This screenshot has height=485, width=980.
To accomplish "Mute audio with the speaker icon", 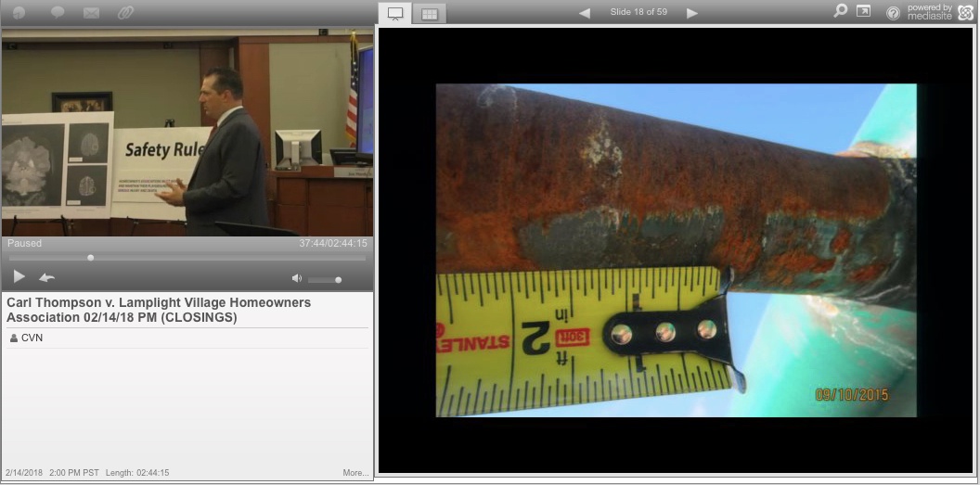I will (x=297, y=278).
